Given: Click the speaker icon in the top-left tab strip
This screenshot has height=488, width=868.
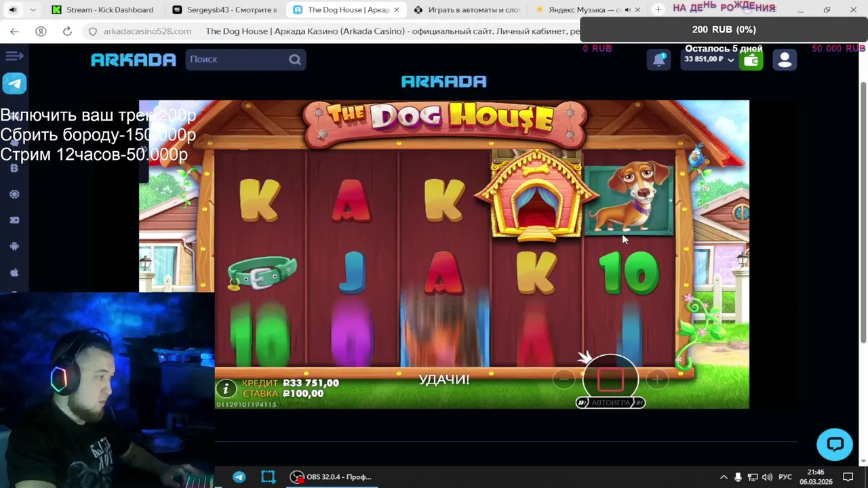Looking at the screenshot, I should [x=13, y=10].
